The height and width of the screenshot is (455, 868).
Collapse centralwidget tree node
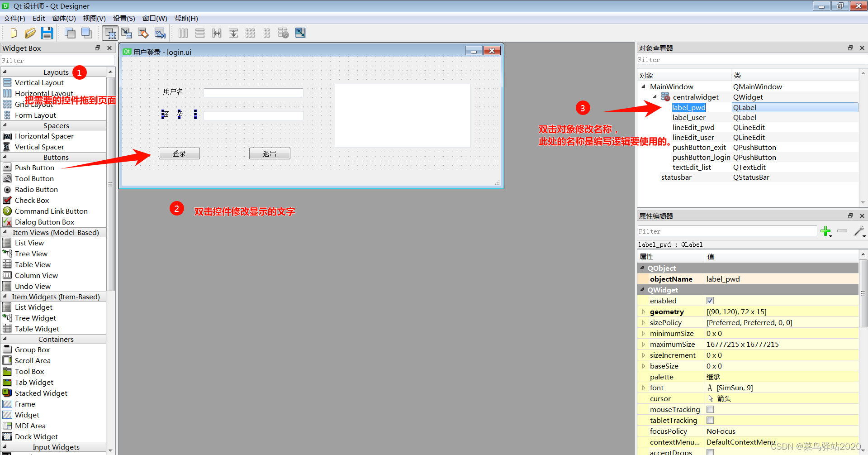pos(655,97)
